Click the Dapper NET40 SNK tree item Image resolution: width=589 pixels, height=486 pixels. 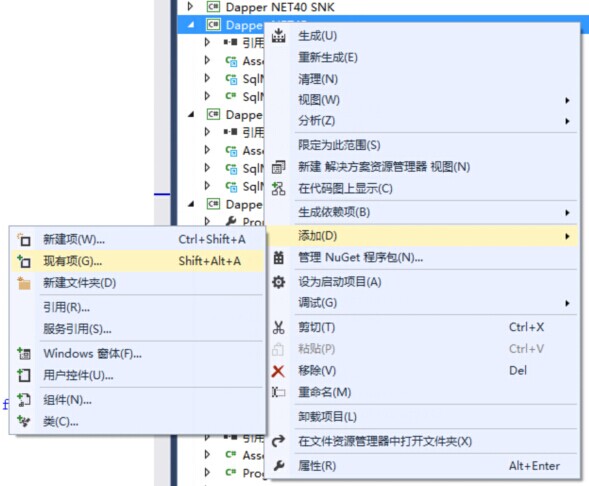(x=280, y=7)
